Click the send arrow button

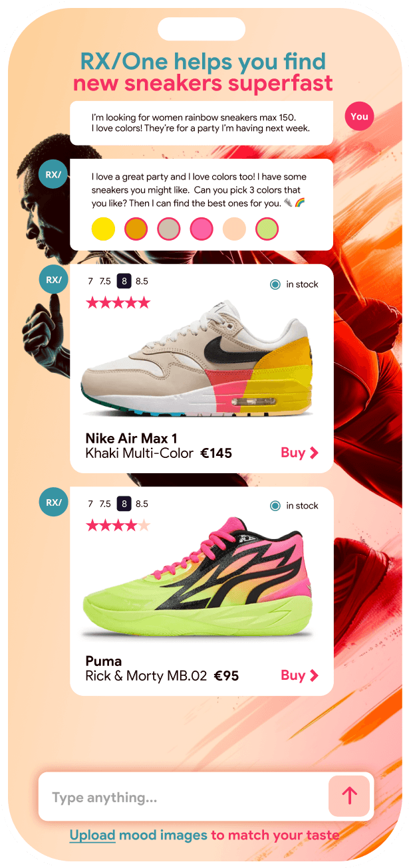pos(349,796)
